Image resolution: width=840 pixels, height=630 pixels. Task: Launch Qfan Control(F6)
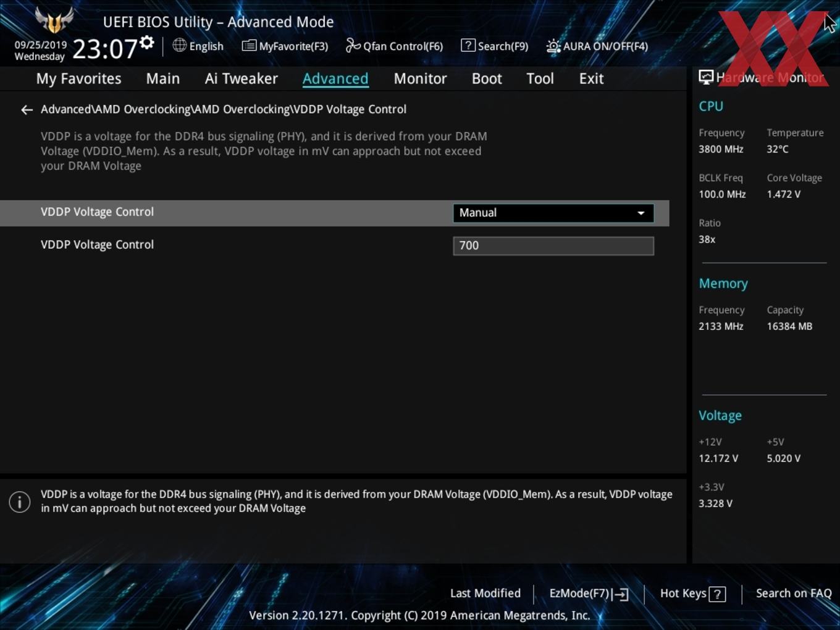tap(403, 46)
